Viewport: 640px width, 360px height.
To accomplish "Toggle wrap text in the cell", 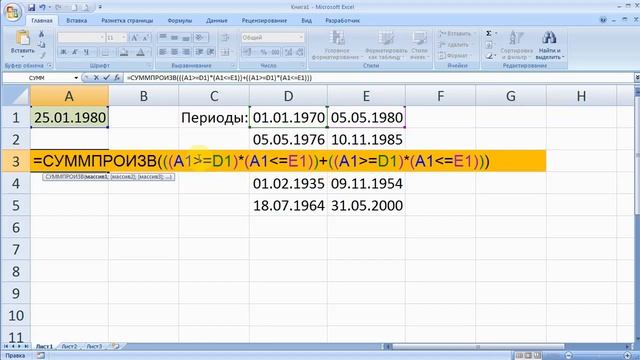I will click(x=225, y=38).
